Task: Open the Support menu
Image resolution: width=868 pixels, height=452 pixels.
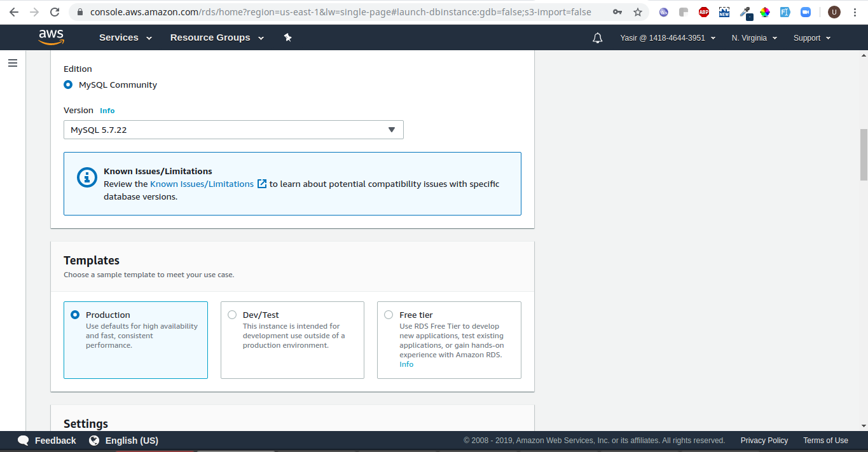Action: click(x=812, y=38)
